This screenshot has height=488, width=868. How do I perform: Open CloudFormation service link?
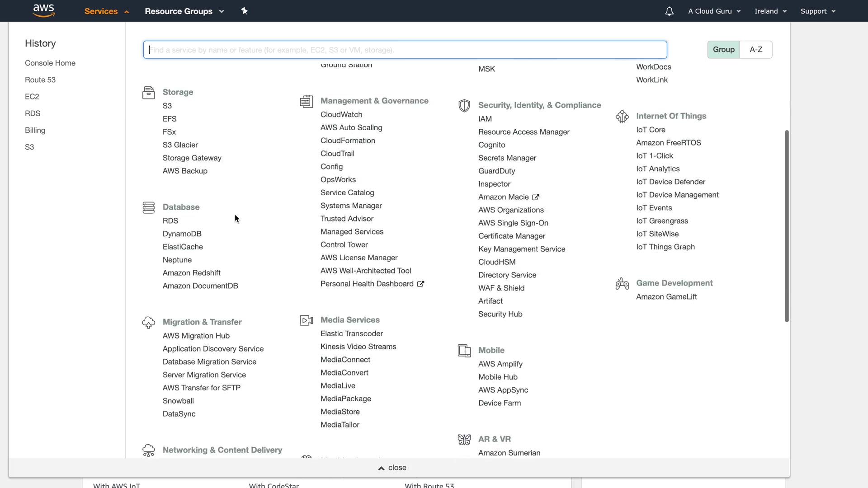click(348, 141)
